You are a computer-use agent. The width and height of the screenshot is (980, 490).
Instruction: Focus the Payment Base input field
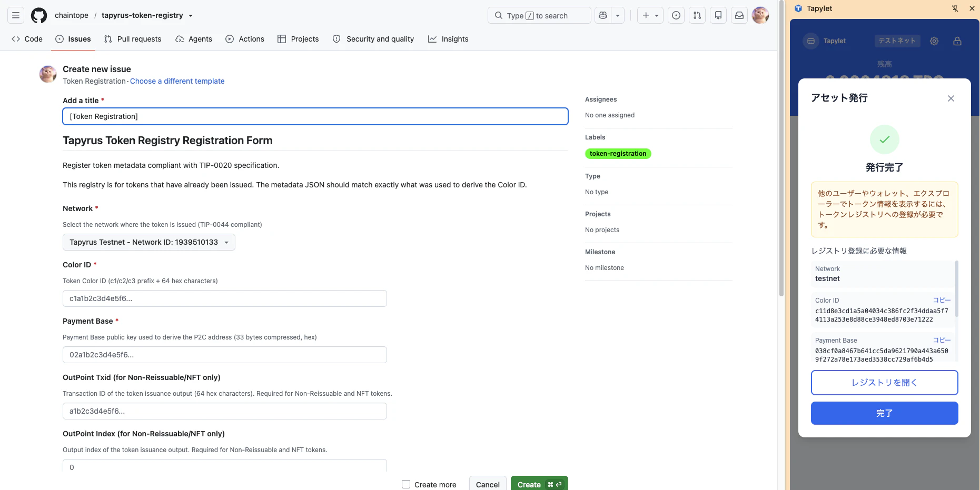click(225, 355)
